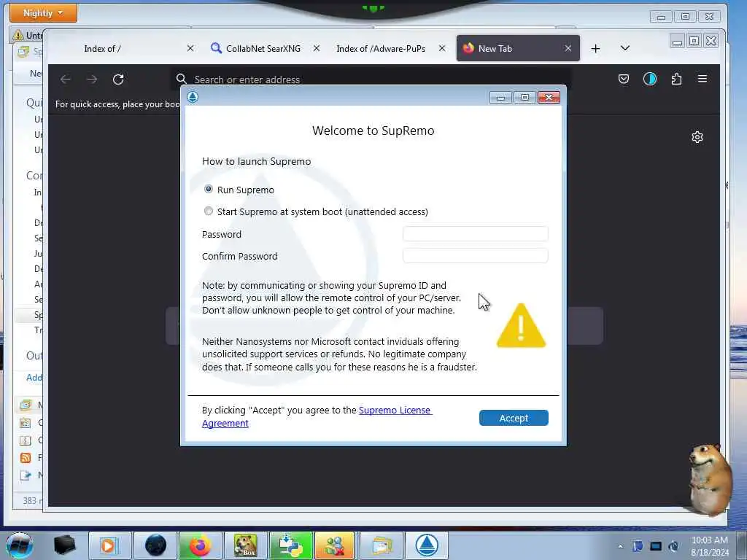Minimize the SupRemo welcome dialog

click(500, 97)
